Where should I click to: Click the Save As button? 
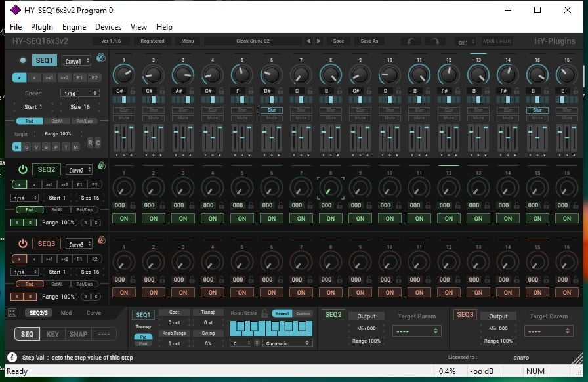[369, 41]
